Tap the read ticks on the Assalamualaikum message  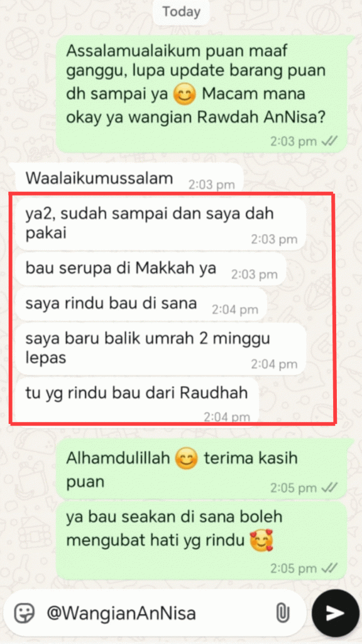(x=329, y=142)
